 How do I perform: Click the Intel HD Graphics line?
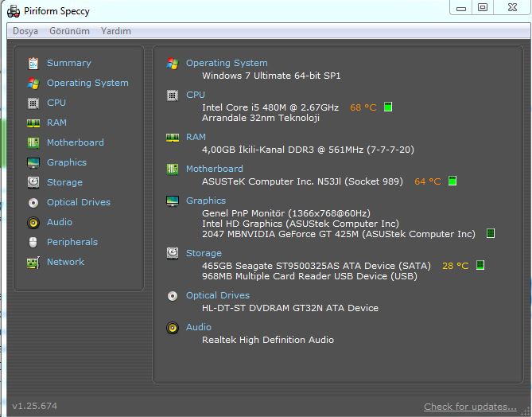[x=301, y=224]
